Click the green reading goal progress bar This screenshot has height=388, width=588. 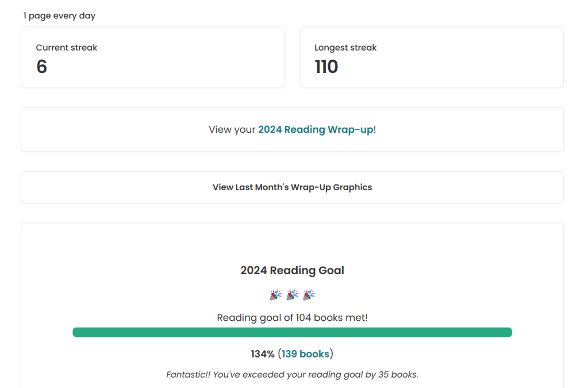292,332
